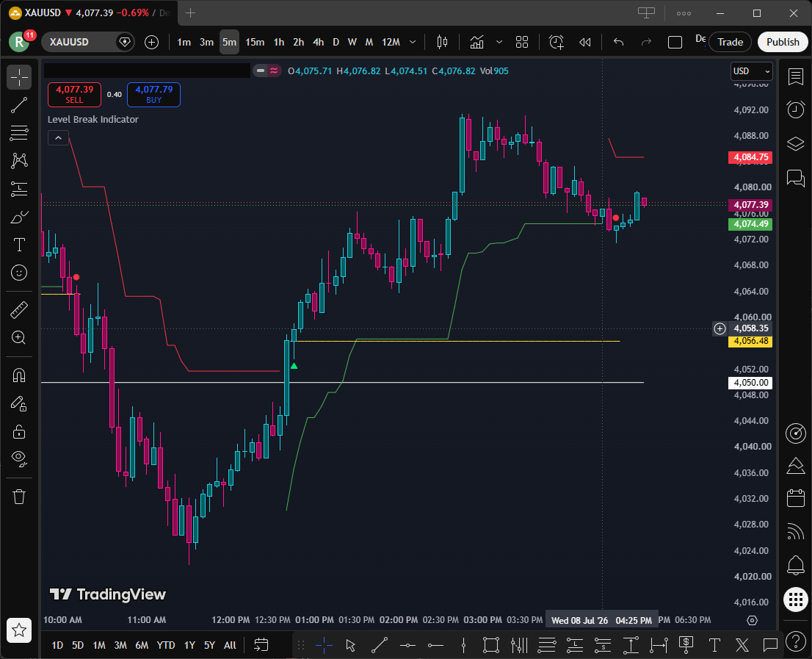This screenshot has height=659, width=812.
Task: Open chart settings gear near time axis
Action: [x=752, y=620]
